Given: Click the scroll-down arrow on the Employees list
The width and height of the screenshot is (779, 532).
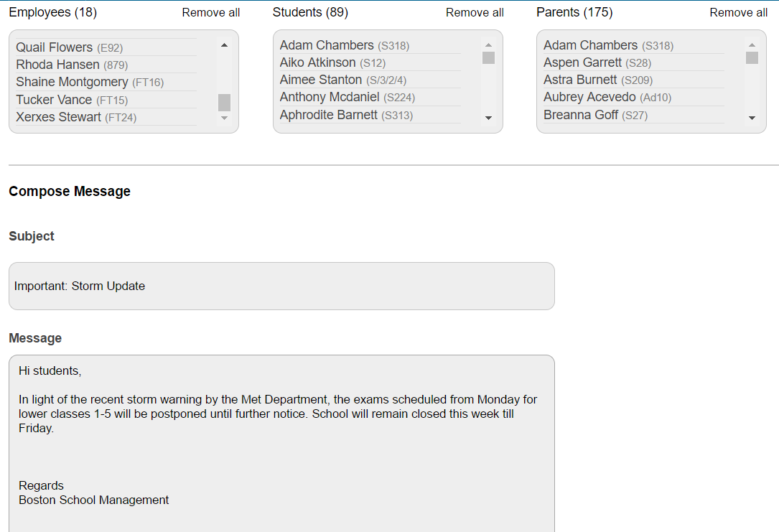Looking at the screenshot, I should pyautogui.click(x=224, y=119).
